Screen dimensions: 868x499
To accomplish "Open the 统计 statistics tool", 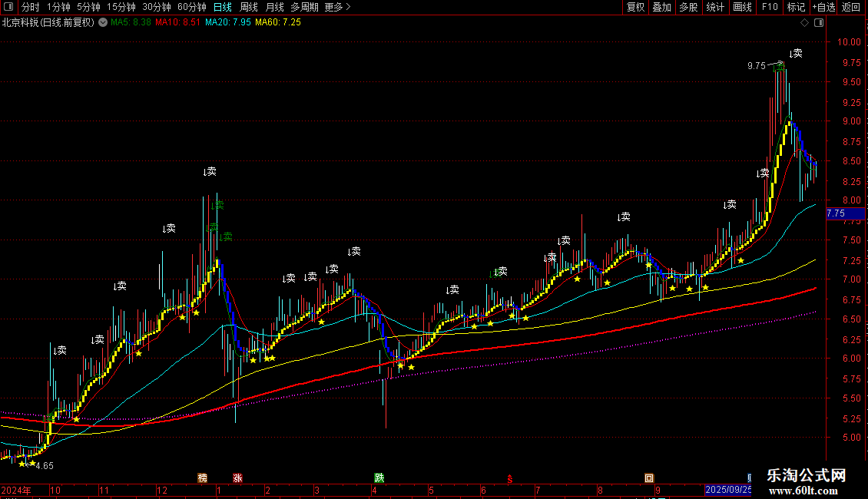I will pyautogui.click(x=715, y=7).
